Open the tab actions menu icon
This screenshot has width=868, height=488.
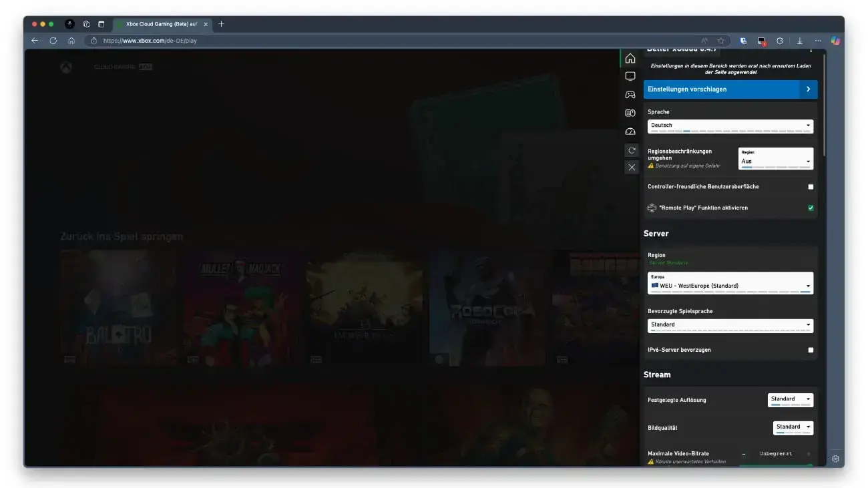(101, 24)
